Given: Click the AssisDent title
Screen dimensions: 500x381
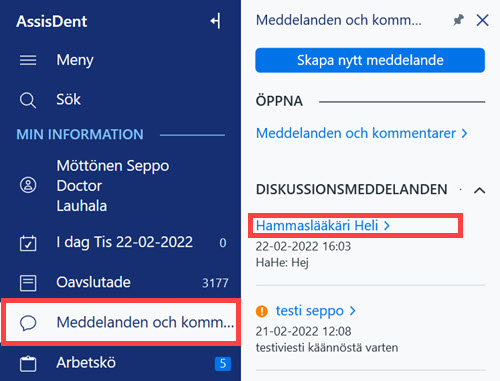Looking at the screenshot, I should [x=52, y=22].
